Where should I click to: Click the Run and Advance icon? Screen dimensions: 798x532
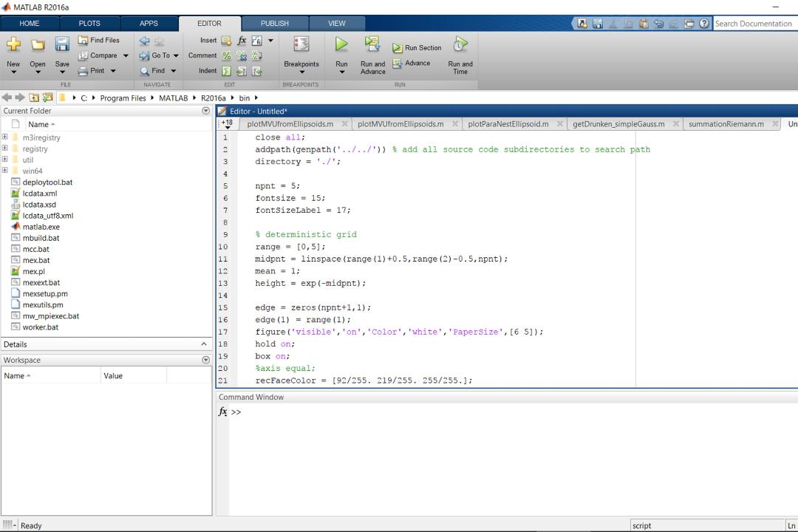coord(372,45)
